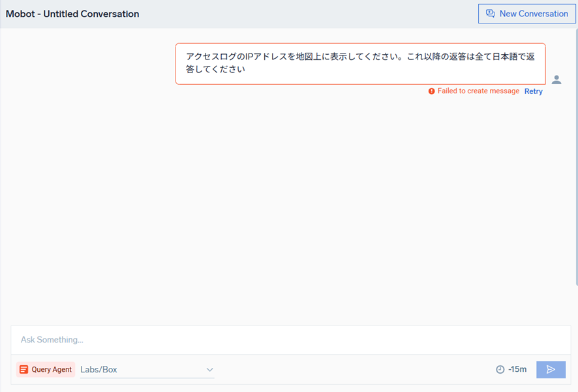The width and height of the screenshot is (578, 392).
Task: Click the New Conversation button
Action: click(x=526, y=14)
